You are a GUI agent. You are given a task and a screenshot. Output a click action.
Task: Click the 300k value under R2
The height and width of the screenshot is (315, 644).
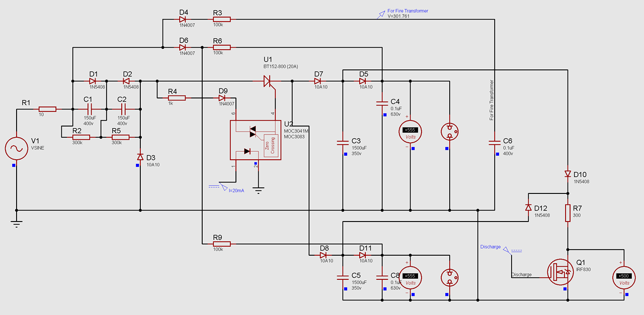(77, 143)
